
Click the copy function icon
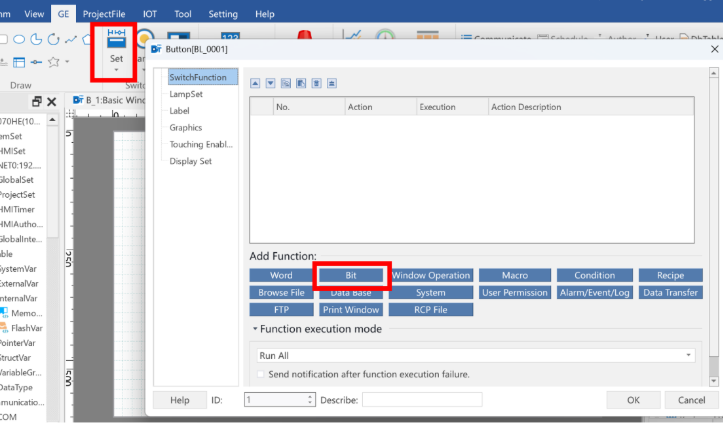click(286, 83)
